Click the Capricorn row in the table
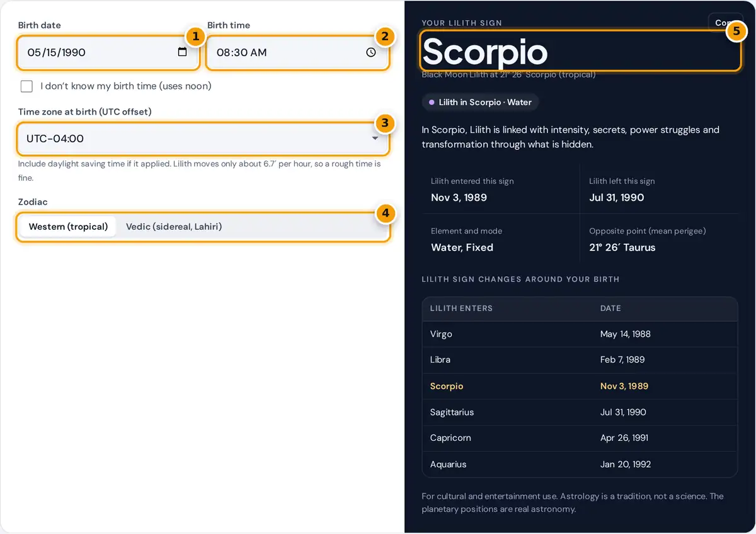756x534 pixels. click(x=580, y=438)
